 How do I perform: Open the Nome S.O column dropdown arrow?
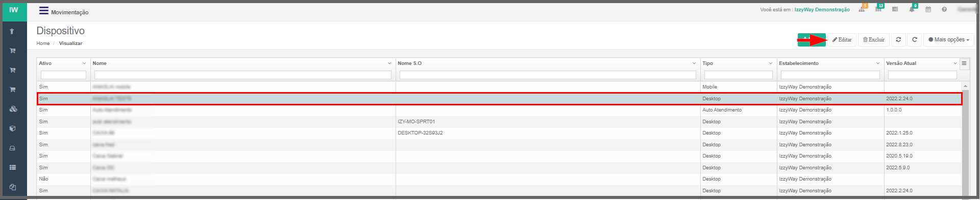point(694,63)
